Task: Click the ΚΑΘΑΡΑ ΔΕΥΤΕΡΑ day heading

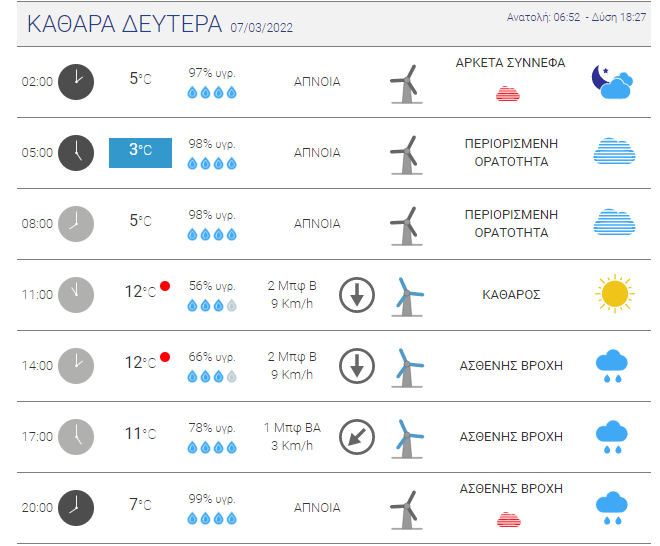Action: 124,25
